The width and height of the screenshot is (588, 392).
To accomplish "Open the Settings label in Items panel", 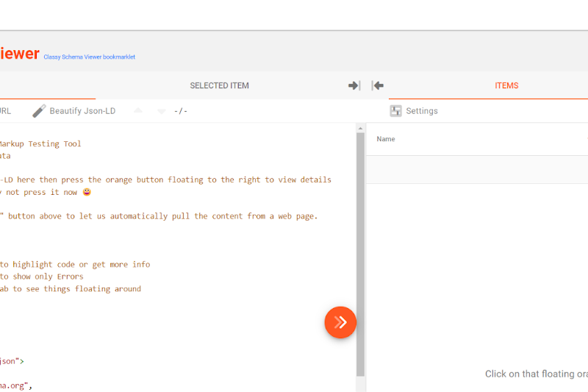I will 421,111.
